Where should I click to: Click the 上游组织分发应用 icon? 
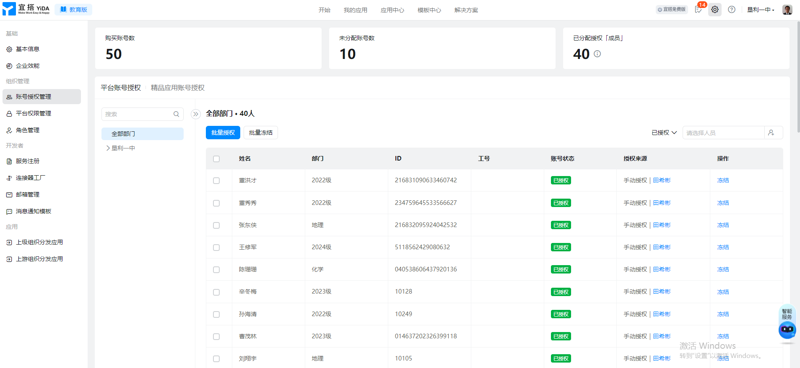click(x=9, y=259)
